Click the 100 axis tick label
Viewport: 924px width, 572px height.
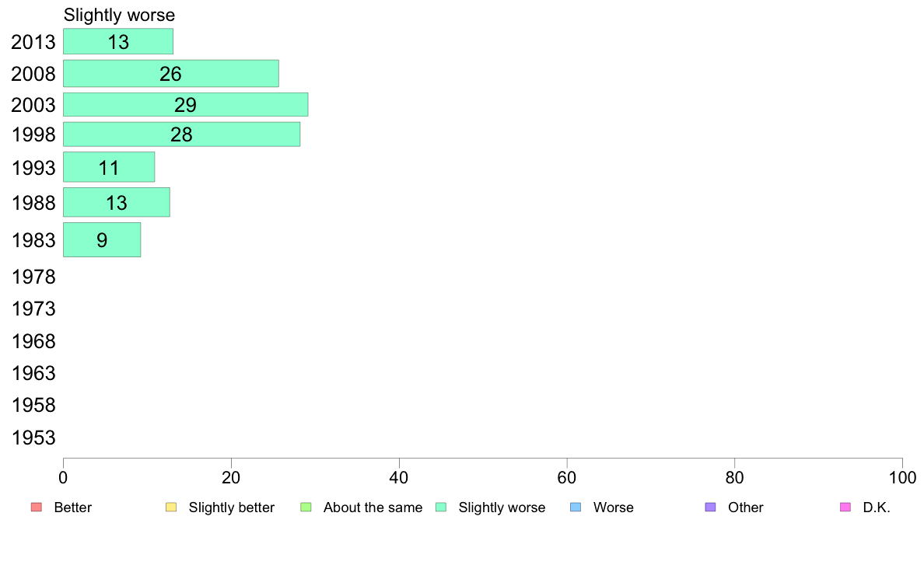coord(902,478)
